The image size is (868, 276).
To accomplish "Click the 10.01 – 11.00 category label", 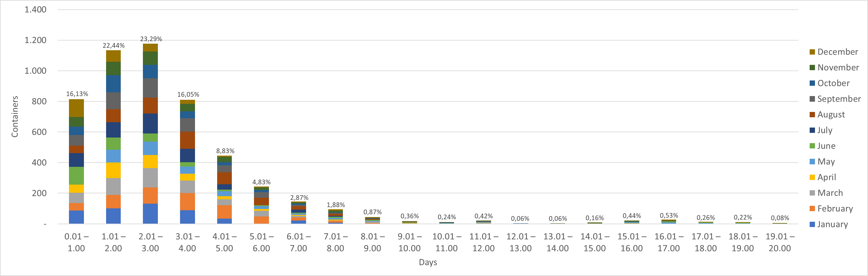I will click(446, 242).
